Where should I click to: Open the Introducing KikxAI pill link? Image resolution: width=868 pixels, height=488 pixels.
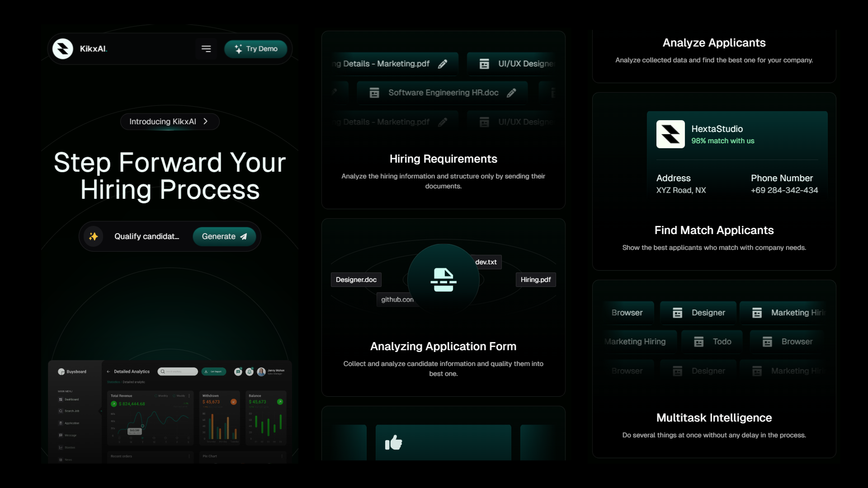[x=170, y=122]
